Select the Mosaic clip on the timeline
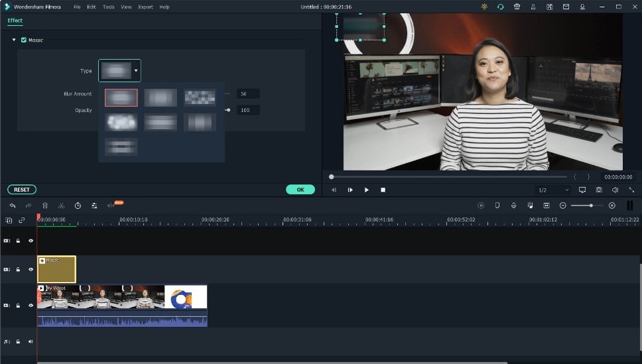 (56, 271)
